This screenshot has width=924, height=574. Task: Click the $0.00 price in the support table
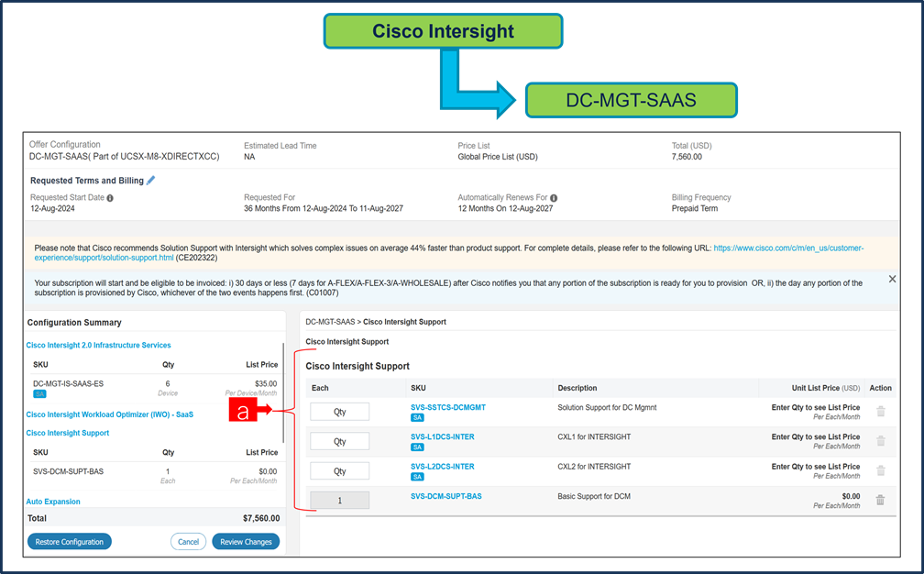point(851,496)
